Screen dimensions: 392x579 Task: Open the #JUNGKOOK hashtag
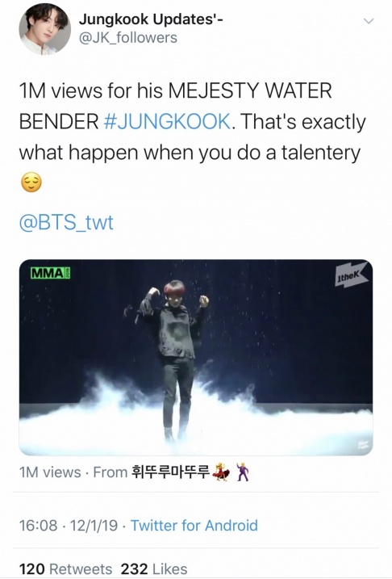click(x=168, y=121)
